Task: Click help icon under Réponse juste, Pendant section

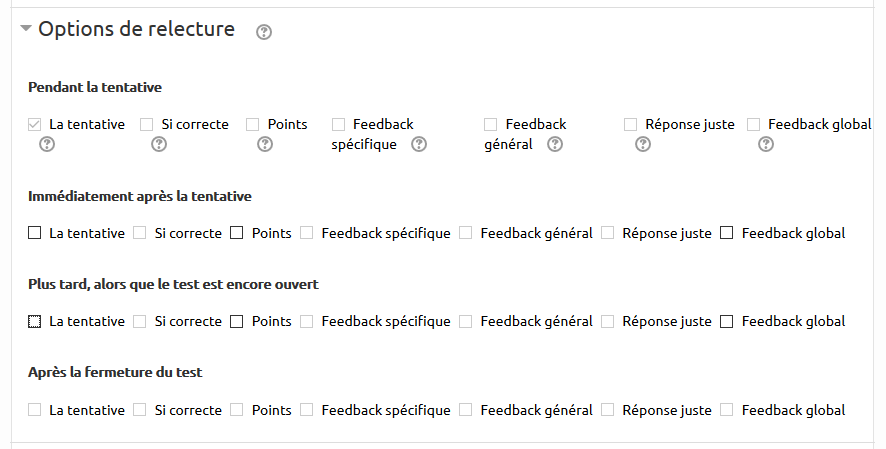Action: pyautogui.click(x=643, y=144)
